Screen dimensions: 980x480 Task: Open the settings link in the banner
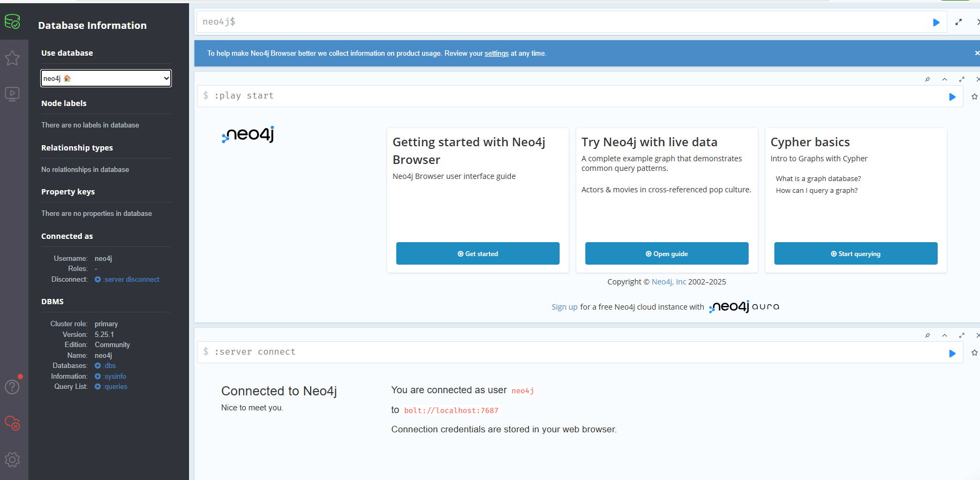pos(496,54)
